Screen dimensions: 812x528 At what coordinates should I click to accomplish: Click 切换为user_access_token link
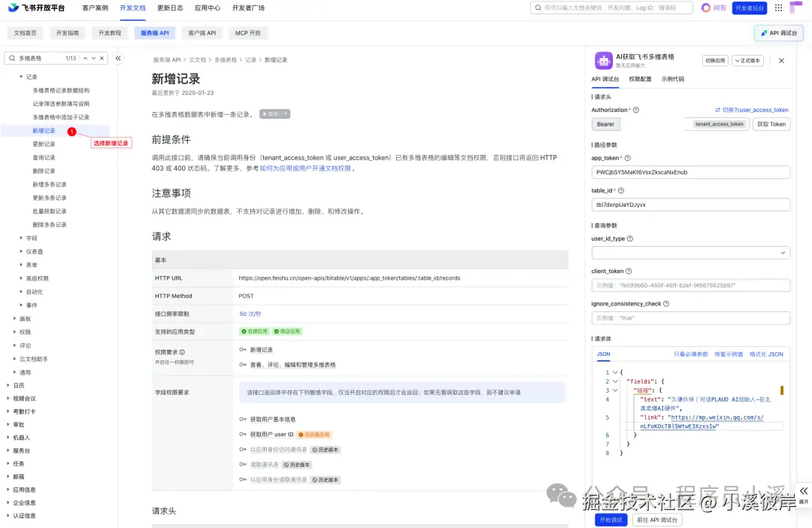coord(752,110)
